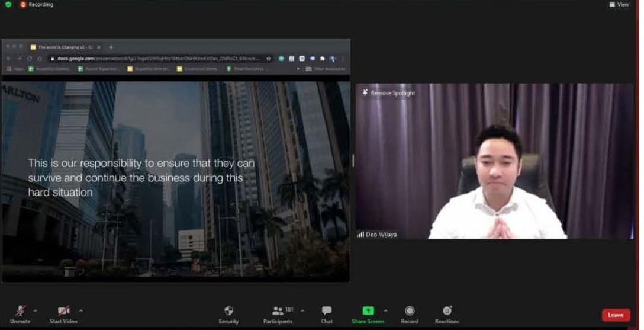
Task: Leave the meeting
Action: pyautogui.click(x=616, y=315)
